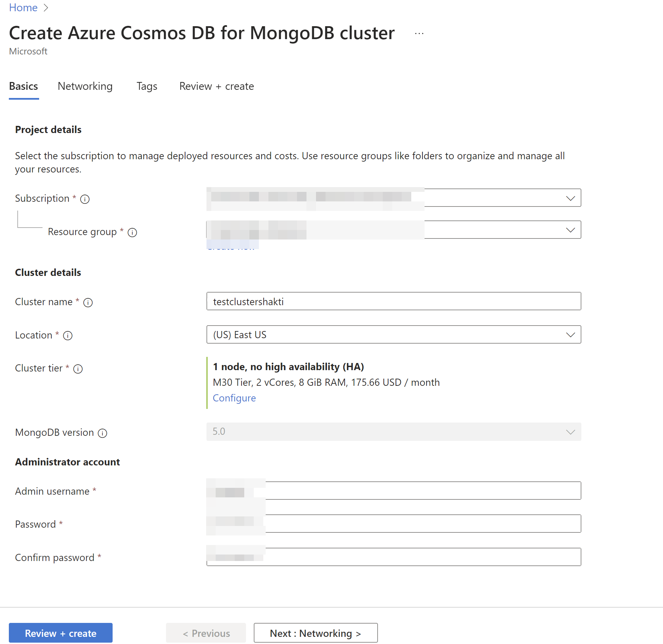Click the Cluster details heading
Viewport: 663px width, 644px height.
pyautogui.click(x=48, y=273)
